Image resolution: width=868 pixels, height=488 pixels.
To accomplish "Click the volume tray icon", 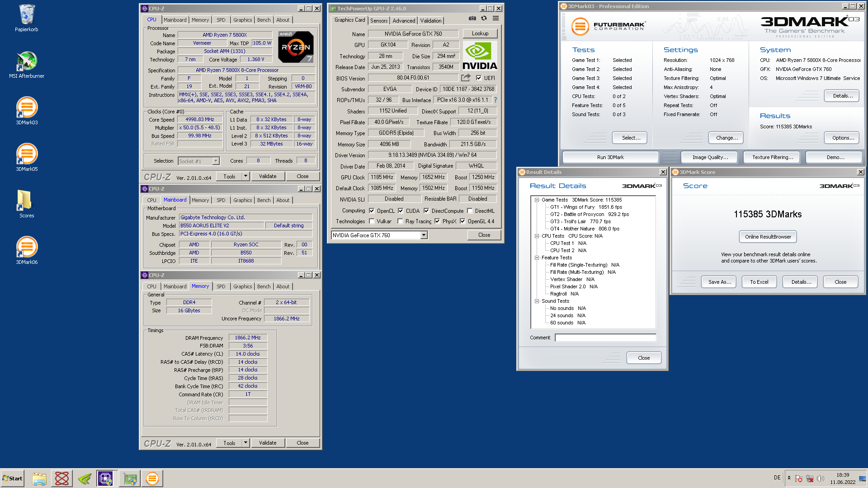I will coord(821,479).
